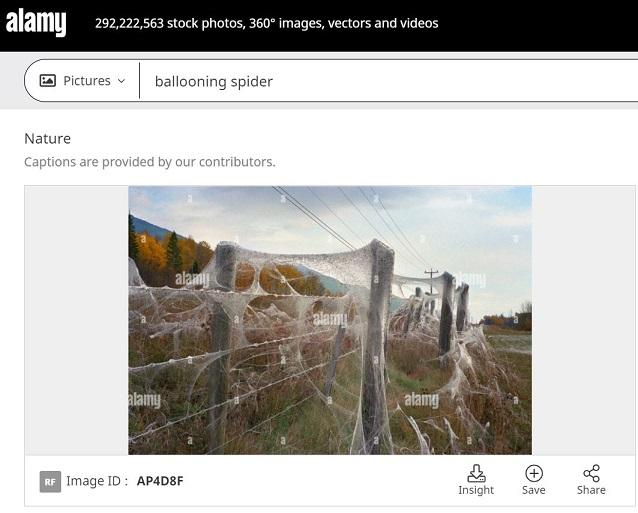The height and width of the screenshot is (513, 638).
Task: Open the Pictures media type selector
Action: [x=82, y=81]
